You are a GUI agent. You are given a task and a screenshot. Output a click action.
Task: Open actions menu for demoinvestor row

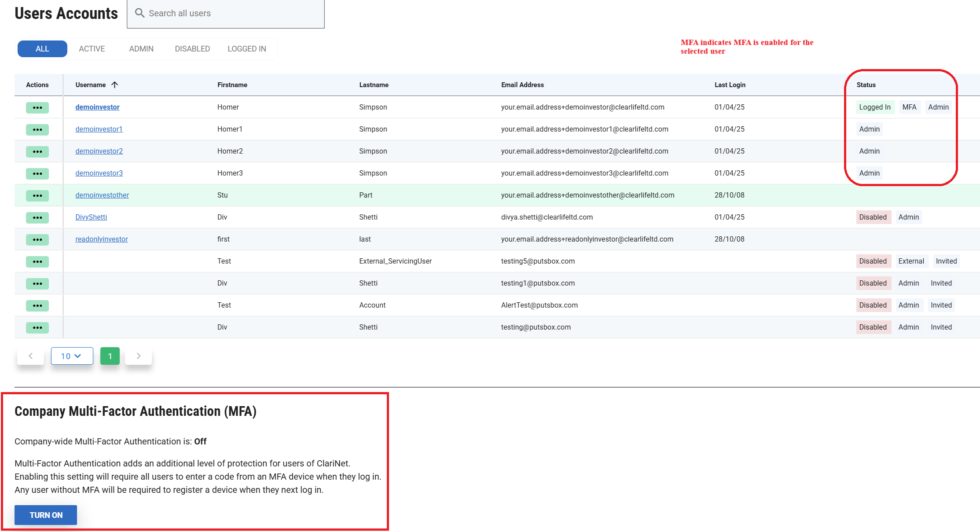pos(37,107)
